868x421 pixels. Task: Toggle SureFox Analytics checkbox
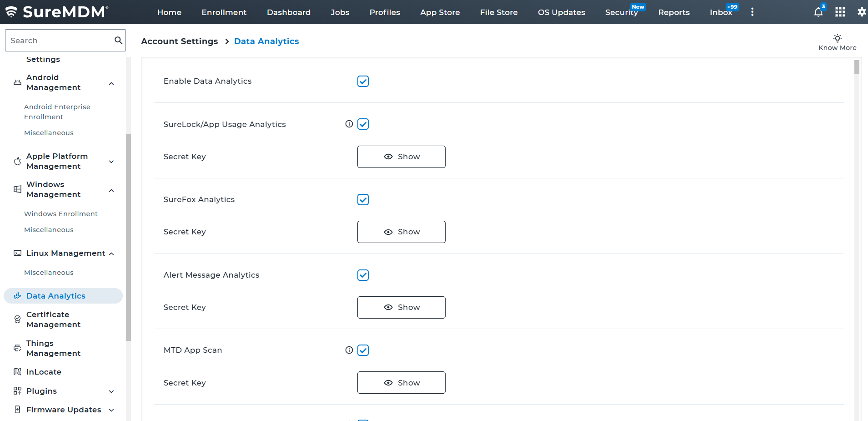[363, 199]
